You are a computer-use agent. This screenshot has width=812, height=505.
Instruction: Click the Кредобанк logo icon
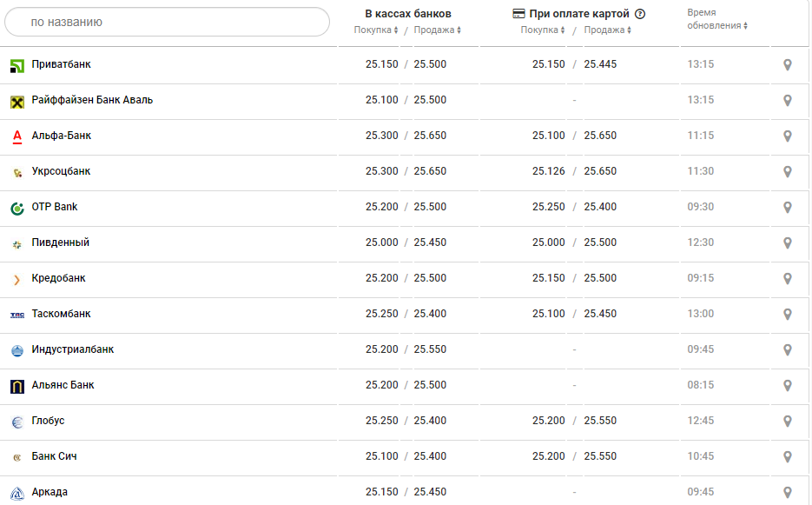coord(17,279)
